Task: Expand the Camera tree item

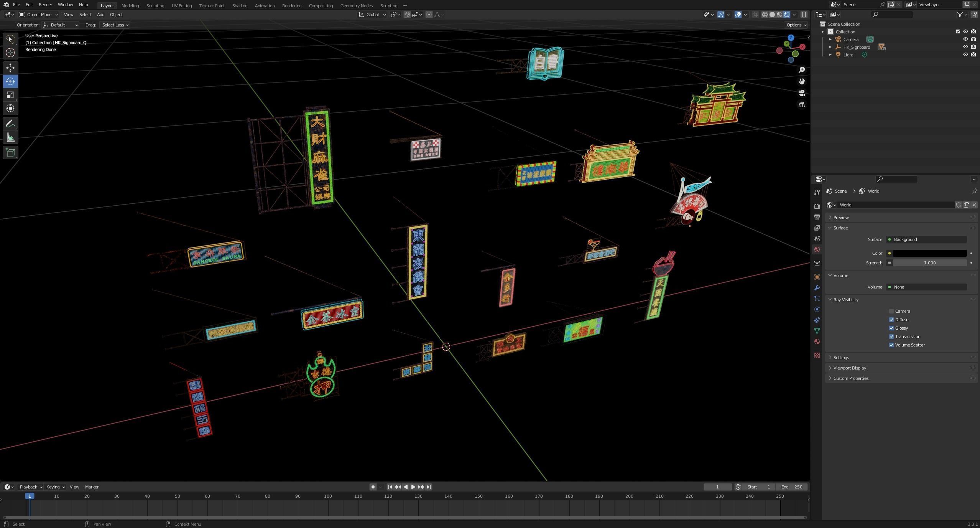Action: (830, 39)
